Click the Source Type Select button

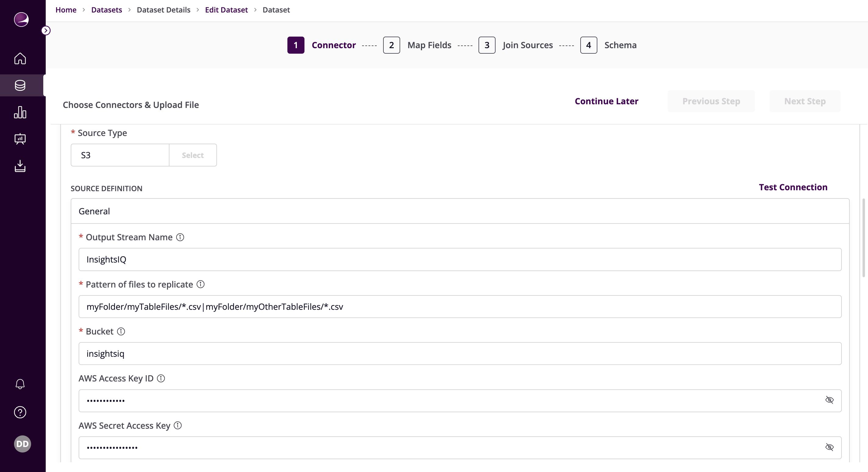193,156
